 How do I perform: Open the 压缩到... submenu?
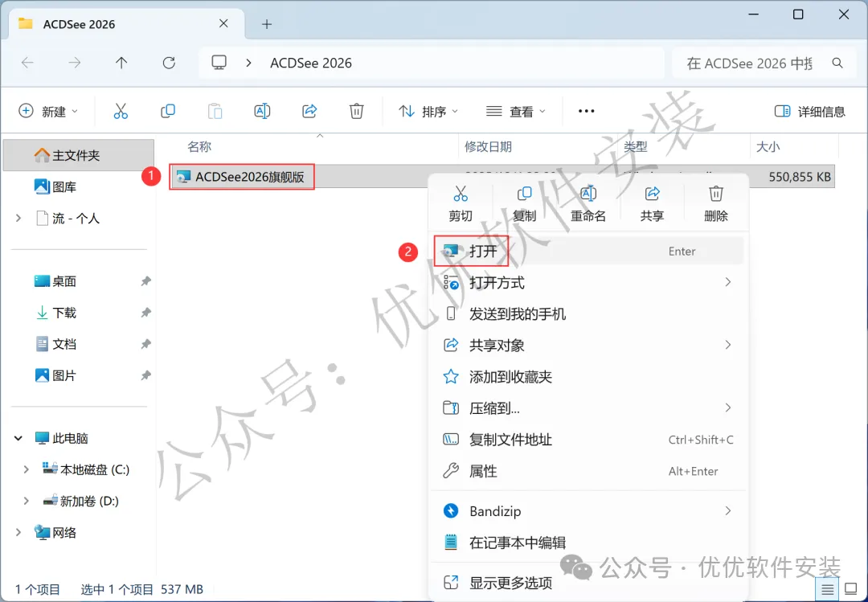588,408
